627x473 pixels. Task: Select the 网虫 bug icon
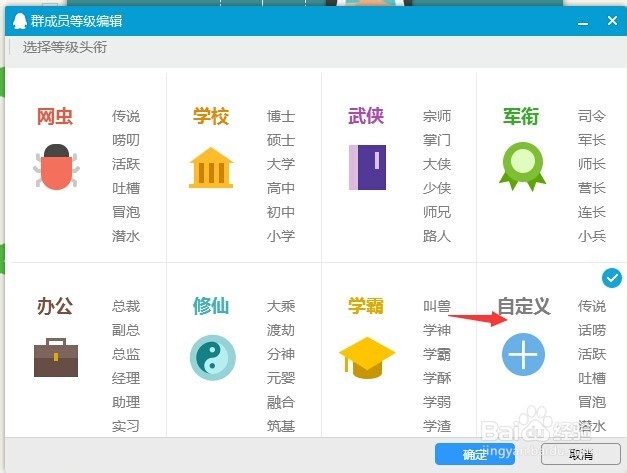pyautogui.click(x=56, y=167)
